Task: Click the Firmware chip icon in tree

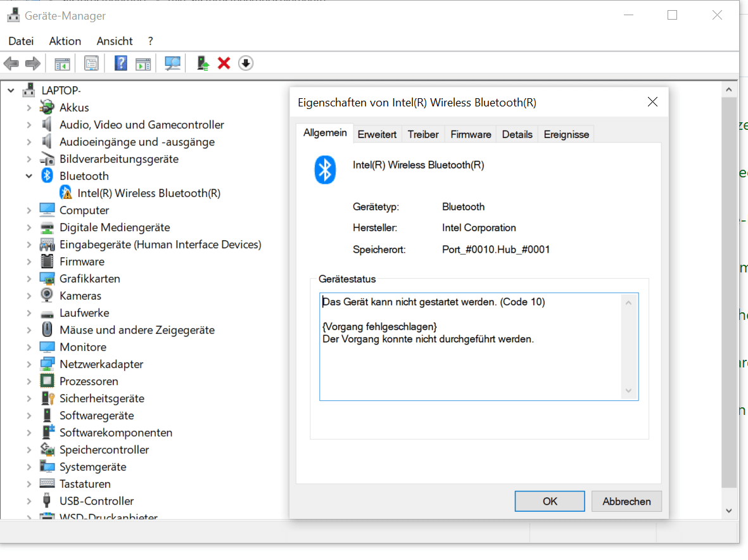Action: [47, 261]
